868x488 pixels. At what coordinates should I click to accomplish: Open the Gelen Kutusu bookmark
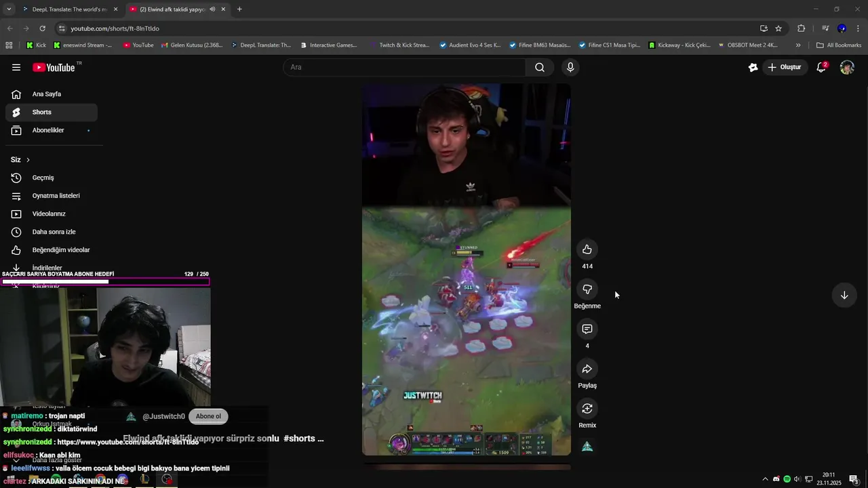(192, 45)
